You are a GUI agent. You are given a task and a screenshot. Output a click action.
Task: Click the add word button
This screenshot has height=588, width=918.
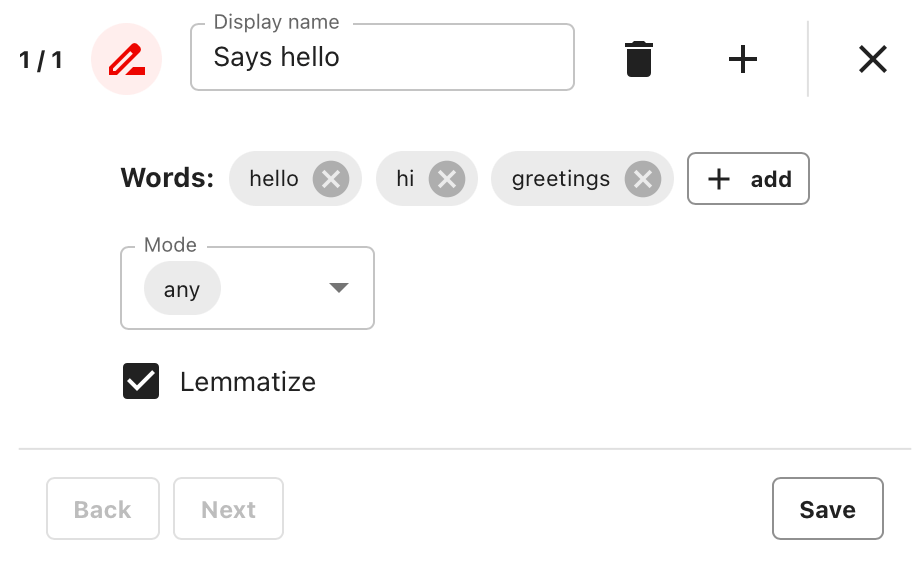pyautogui.click(x=748, y=179)
